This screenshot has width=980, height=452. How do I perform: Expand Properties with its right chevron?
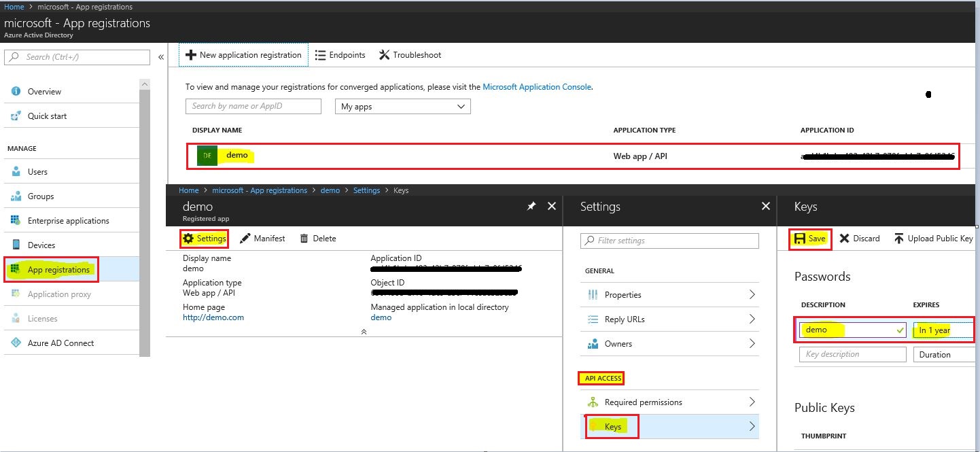click(752, 294)
